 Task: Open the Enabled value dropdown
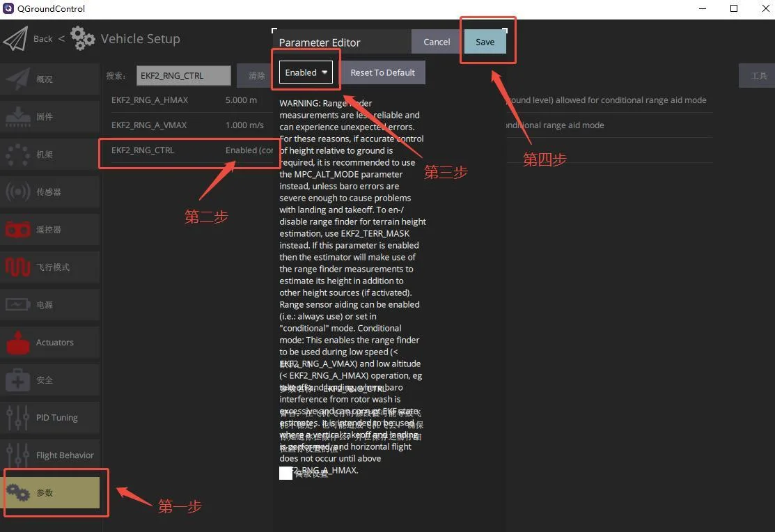pyautogui.click(x=306, y=72)
